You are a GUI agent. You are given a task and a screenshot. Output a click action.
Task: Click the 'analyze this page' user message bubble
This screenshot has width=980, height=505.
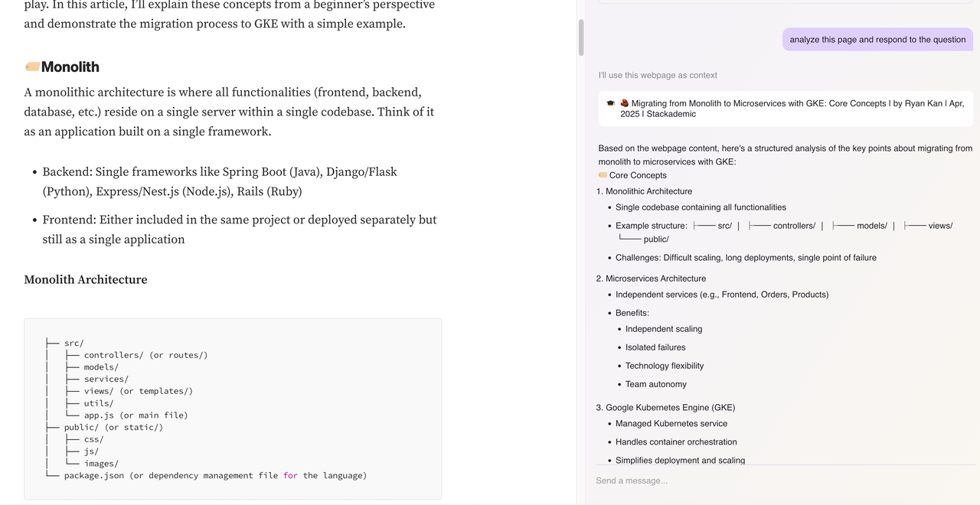coord(877,40)
